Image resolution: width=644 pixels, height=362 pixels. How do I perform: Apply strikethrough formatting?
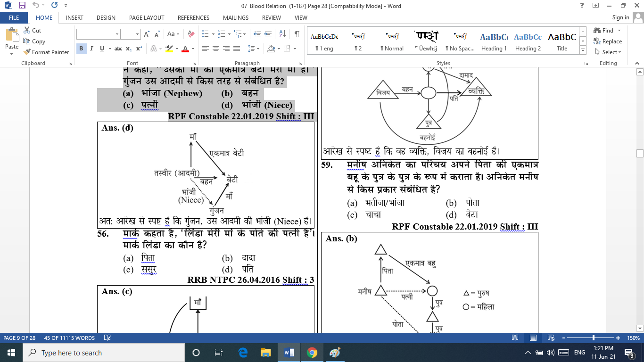pyautogui.click(x=118, y=49)
